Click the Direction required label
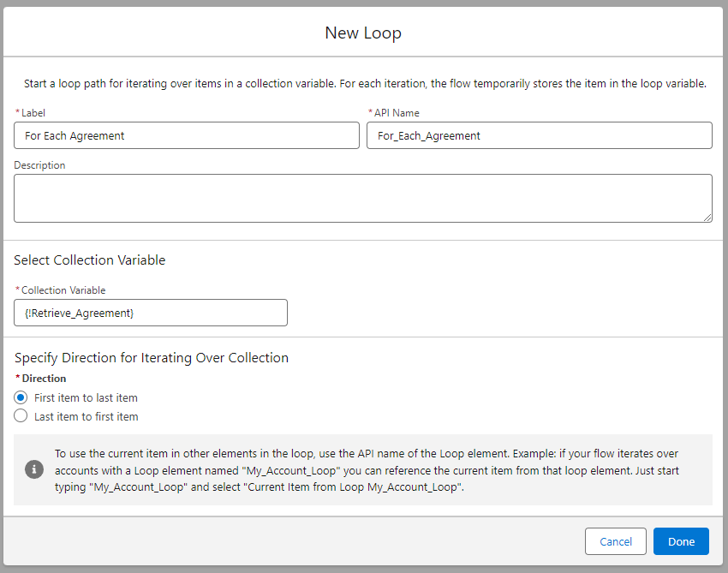 pyautogui.click(x=41, y=379)
